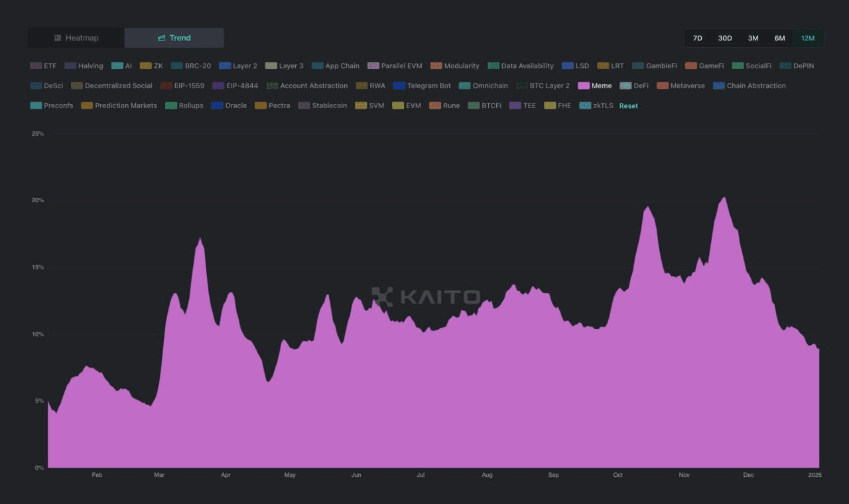Toggle the LRT legend label

617,66
